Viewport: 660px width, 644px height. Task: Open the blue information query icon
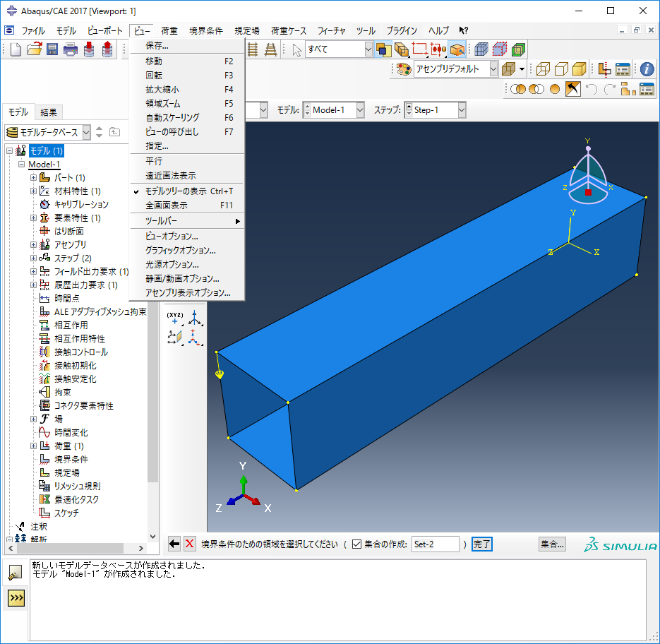[647, 69]
